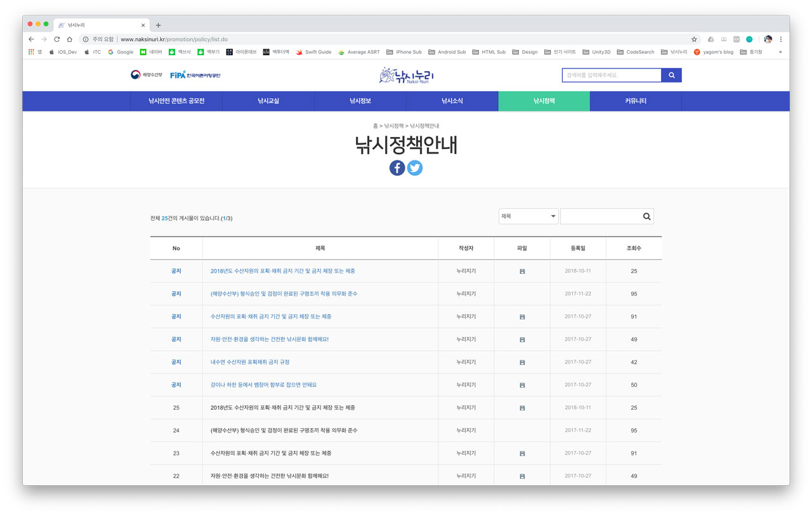
Task: Open the Chrome three-dot menu
Action: pyautogui.click(x=781, y=39)
